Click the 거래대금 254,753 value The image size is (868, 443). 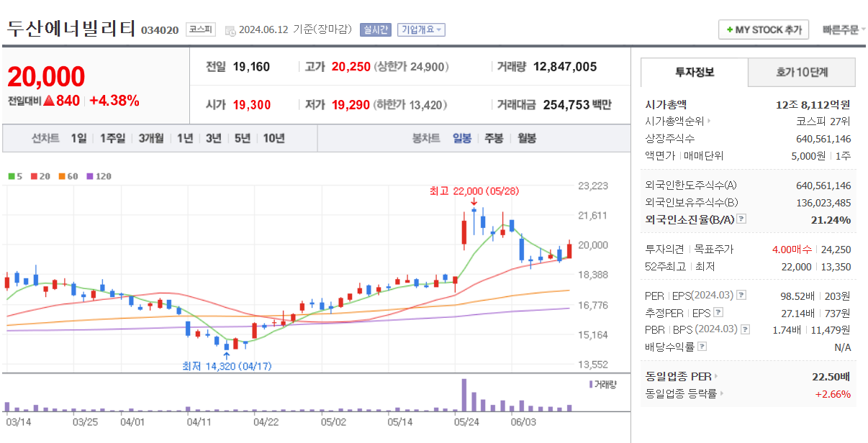click(x=566, y=105)
